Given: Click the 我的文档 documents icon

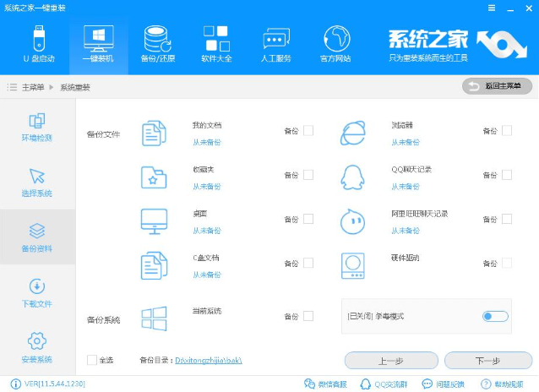Looking at the screenshot, I should pos(155,133).
